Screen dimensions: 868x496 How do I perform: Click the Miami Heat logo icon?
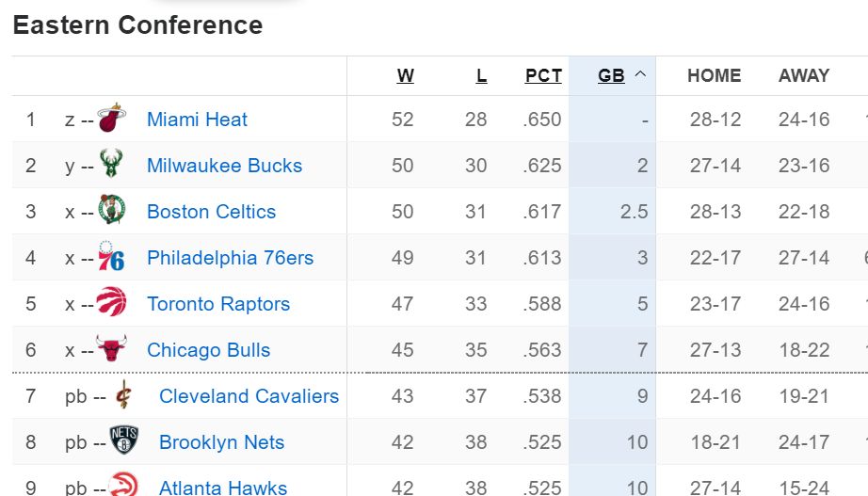[x=112, y=120]
